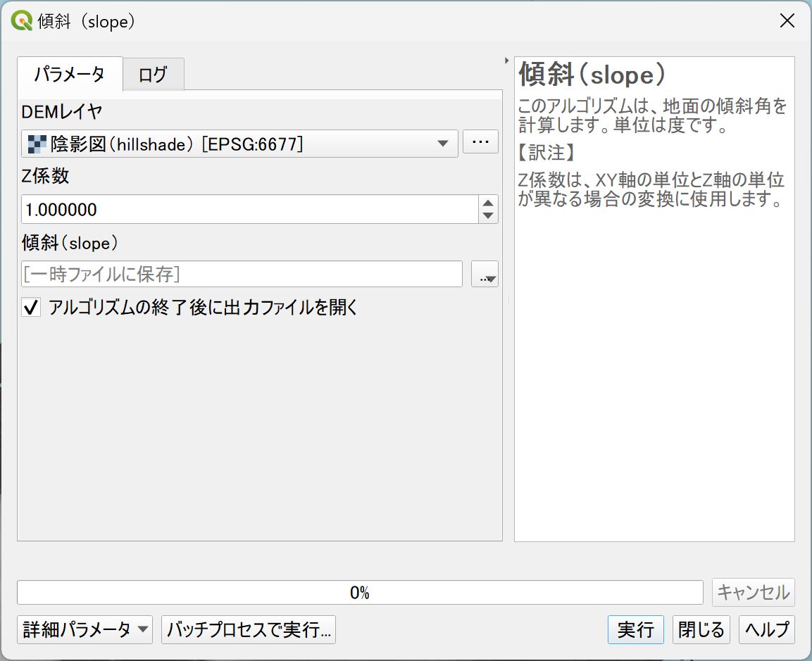Image resolution: width=812 pixels, height=661 pixels.
Task: Click the raster layer icon in the DEM combo box
Action: click(37, 144)
